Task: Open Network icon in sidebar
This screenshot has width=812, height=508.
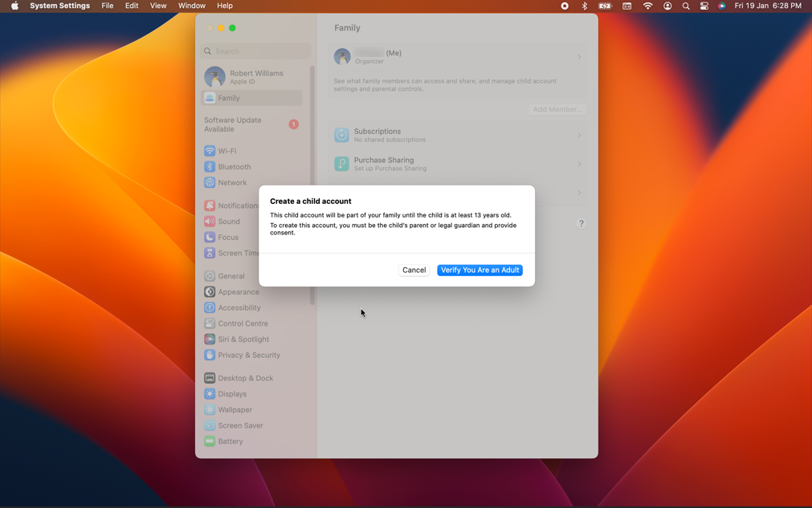Action: (210, 183)
